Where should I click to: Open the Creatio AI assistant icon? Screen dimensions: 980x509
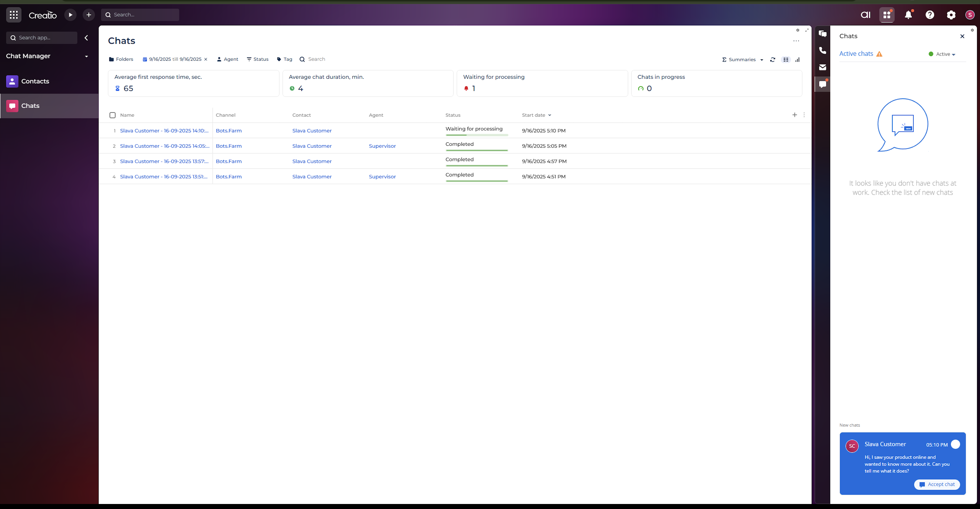pyautogui.click(x=865, y=15)
